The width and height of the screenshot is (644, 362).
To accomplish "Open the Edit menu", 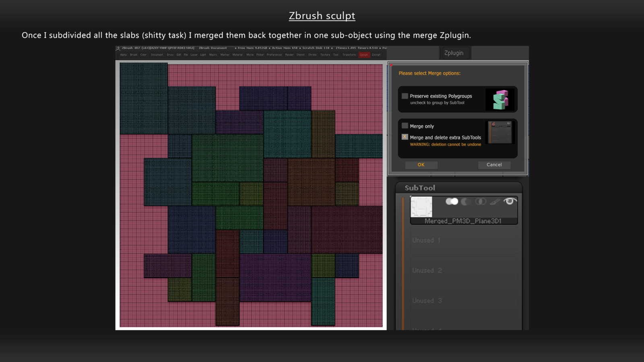I will point(179,55).
